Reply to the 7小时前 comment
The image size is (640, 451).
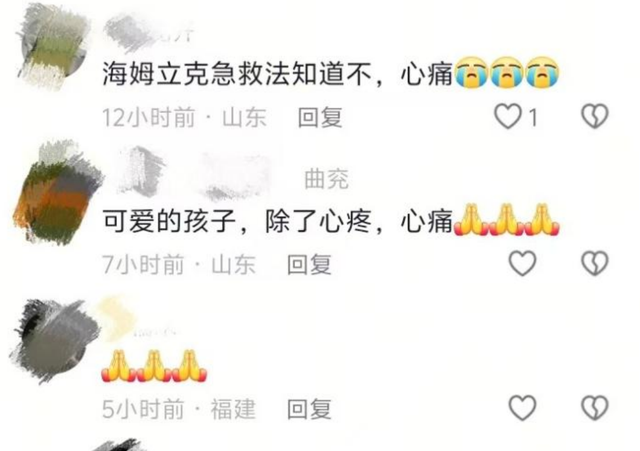point(309,264)
